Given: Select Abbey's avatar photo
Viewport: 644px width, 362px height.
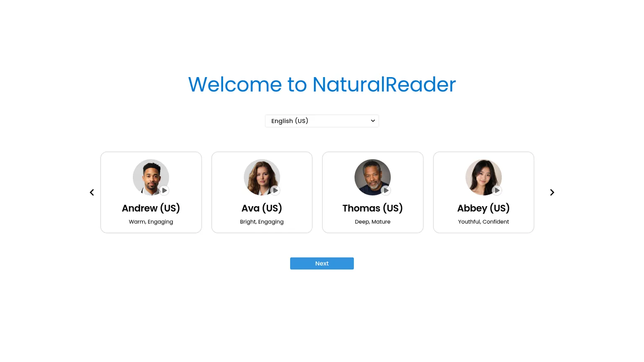Looking at the screenshot, I should [483, 177].
